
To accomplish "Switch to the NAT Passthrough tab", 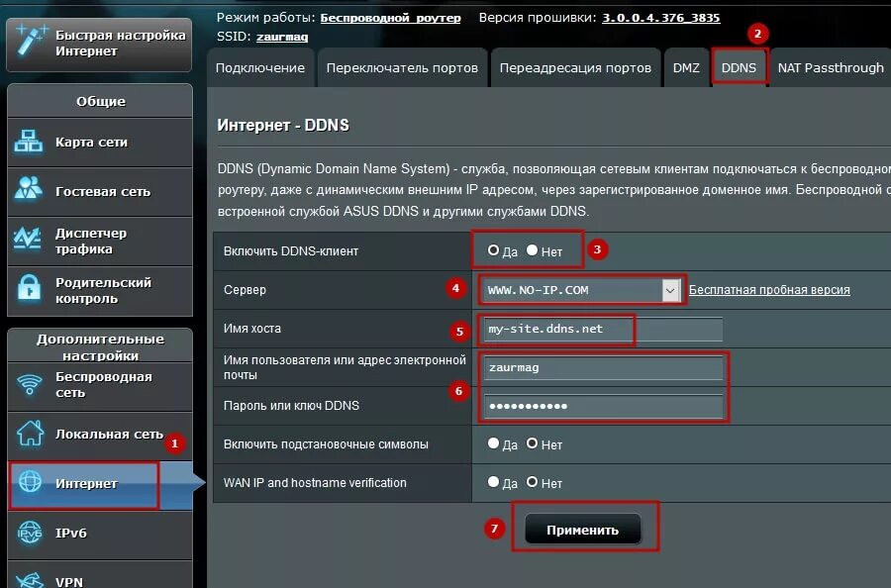I will [x=831, y=67].
